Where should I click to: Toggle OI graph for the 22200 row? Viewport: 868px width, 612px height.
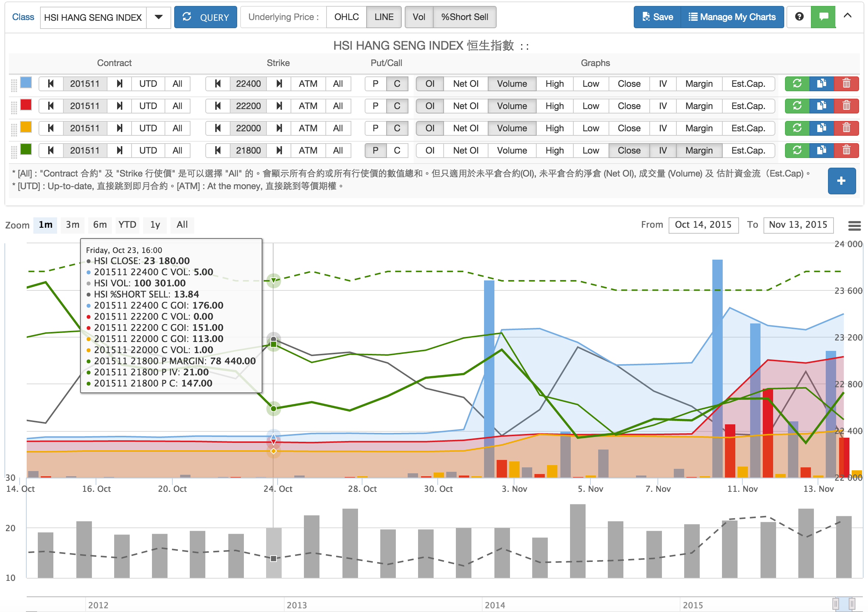pos(430,106)
